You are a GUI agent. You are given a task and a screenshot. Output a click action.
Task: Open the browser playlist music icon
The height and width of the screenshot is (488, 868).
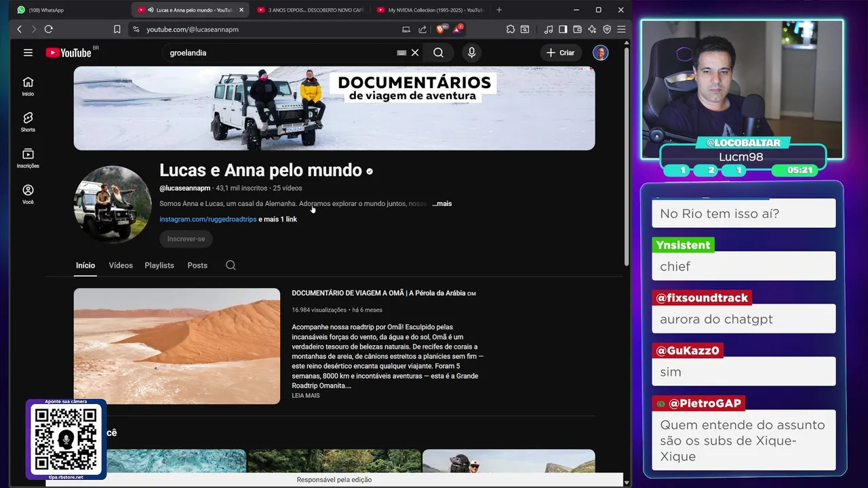pyautogui.click(x=549, y=29)
